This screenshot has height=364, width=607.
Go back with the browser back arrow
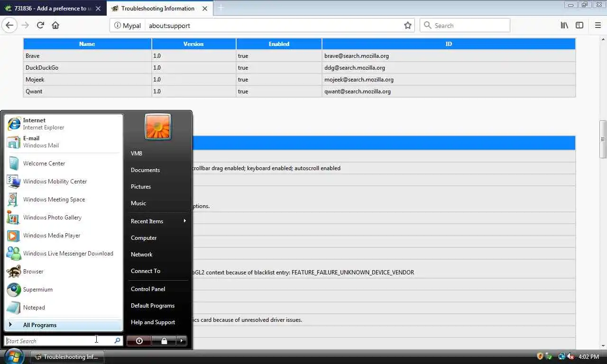(x=9, y=26)
